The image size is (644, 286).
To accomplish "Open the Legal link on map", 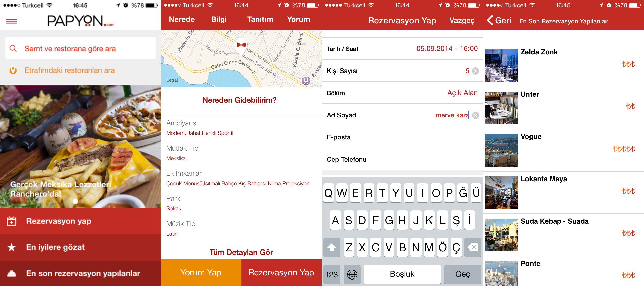I will point(172,80).
